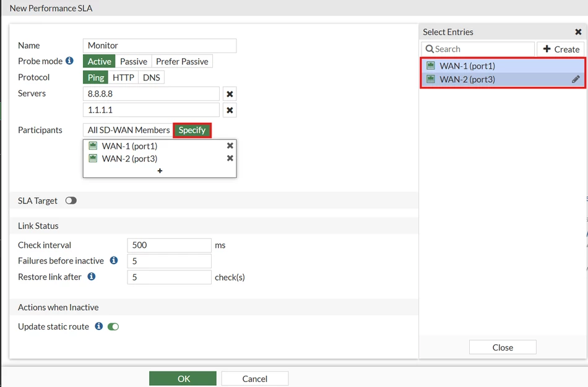Viewport: 588px width, 387px height.
Task: Select All SD-WAN Members for participants
Action: (x=129, y=130)
